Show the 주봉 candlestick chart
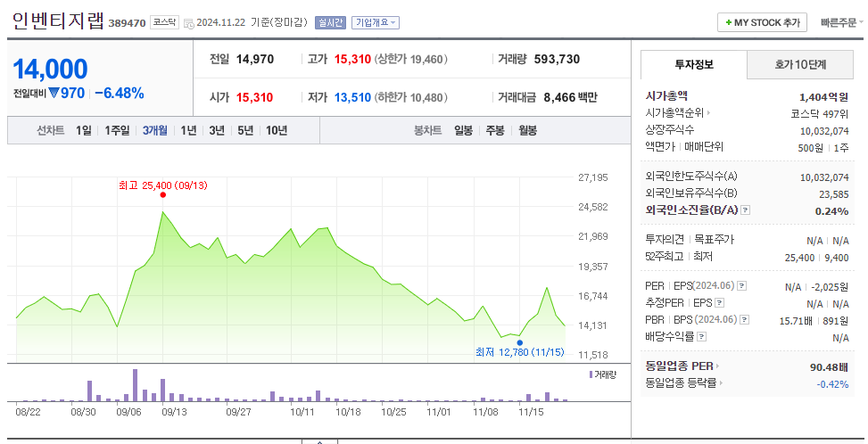Image resolution: width=868 pixels, height=444 pixels. [x=495, y=130]
